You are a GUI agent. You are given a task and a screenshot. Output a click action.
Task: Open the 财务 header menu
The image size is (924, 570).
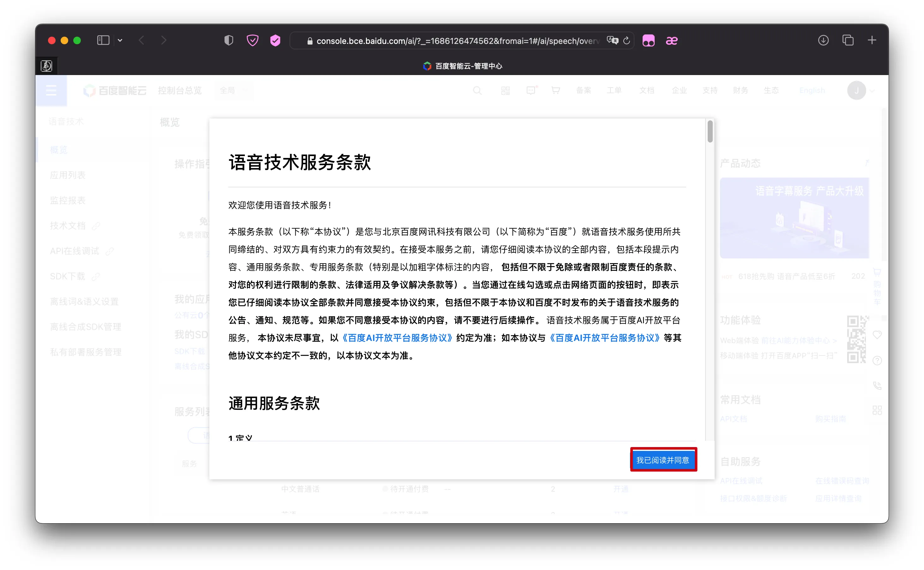(x=741, y=90)
